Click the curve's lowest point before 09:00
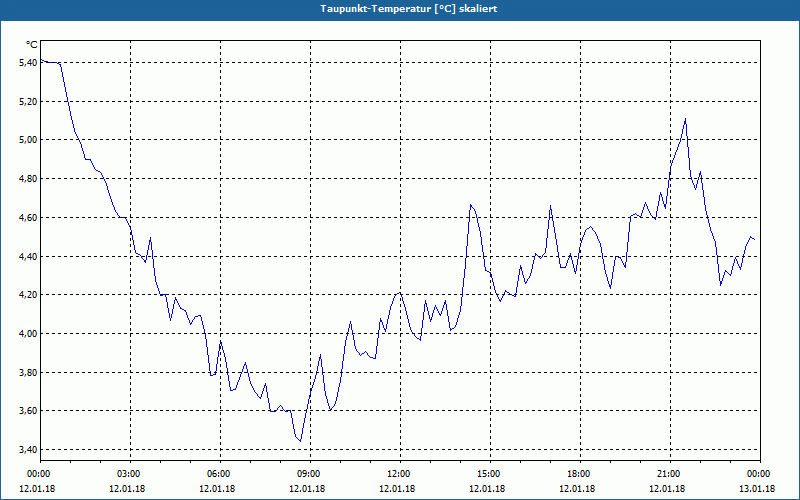The width and height of the screenshot is (800, 500). coord(301,441)
